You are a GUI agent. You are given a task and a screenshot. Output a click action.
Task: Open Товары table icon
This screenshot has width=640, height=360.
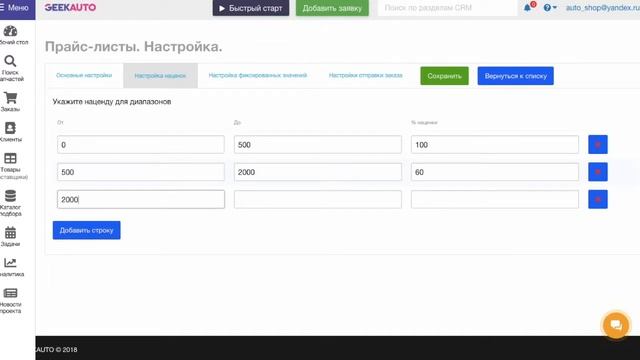click(x=11, y=158)
